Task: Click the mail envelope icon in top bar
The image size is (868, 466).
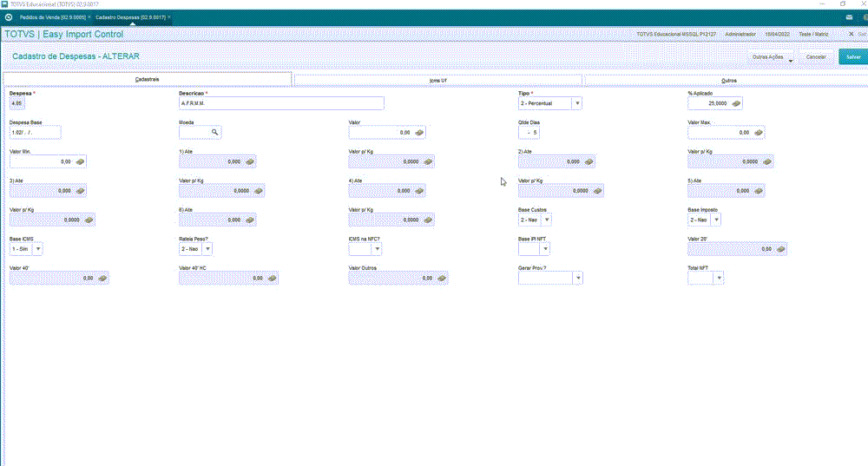Action: coord(849,17)
